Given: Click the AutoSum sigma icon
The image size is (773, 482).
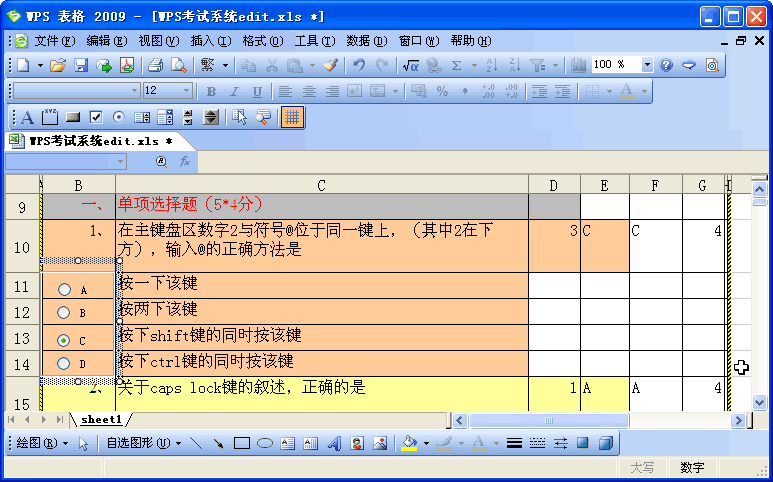Looking at the screenshot, I should [457, 65].
